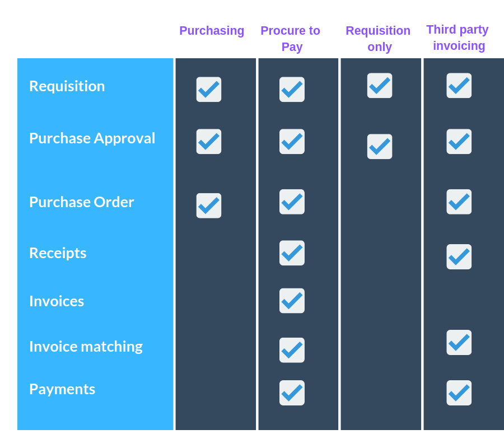Toggle Invoice matching checkbox in Procure to Pay

(x=292, y=350)
